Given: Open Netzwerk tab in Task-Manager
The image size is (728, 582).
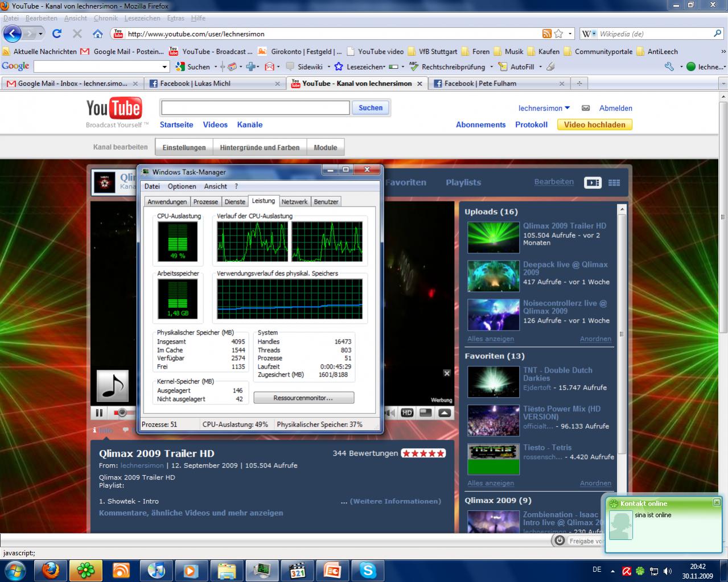Looking at the screenshot, I should 294,201.
